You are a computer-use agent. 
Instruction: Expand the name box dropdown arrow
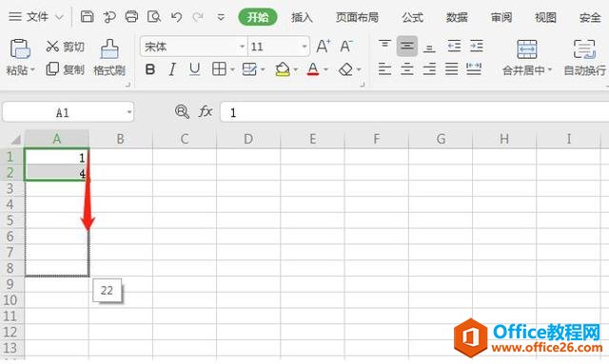click(129, 112)
